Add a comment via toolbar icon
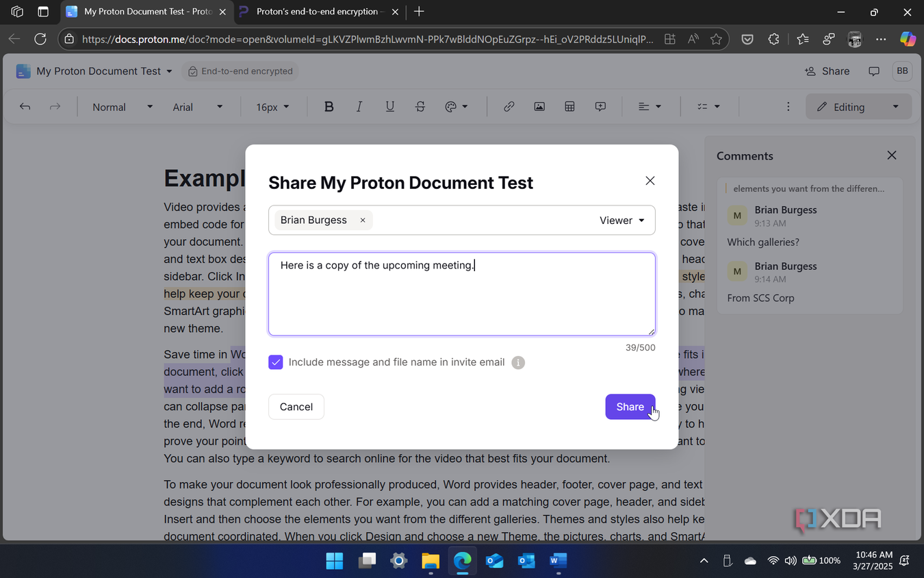The width and height of the screenshot is (924, 578). click(600, 107)
